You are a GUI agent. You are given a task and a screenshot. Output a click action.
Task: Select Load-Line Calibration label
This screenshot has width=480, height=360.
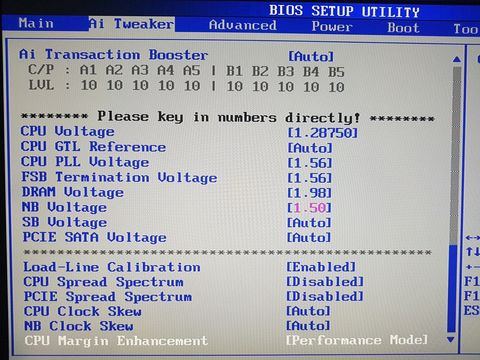(112, 267)
